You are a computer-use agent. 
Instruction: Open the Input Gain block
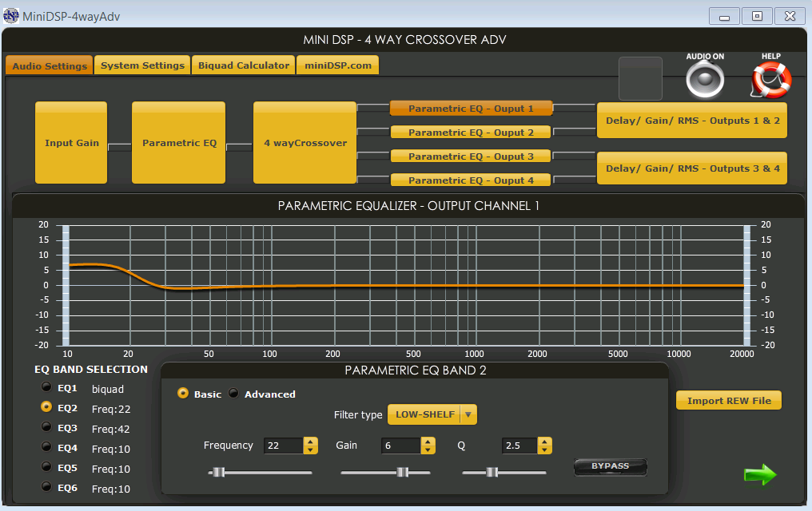point(71,143)
